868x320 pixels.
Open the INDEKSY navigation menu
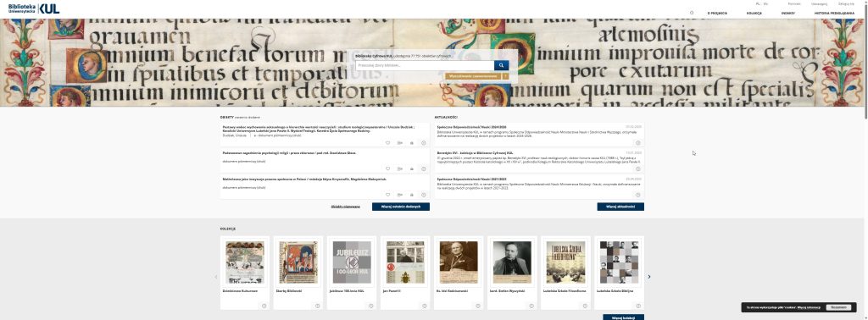(x=788, y=13)
